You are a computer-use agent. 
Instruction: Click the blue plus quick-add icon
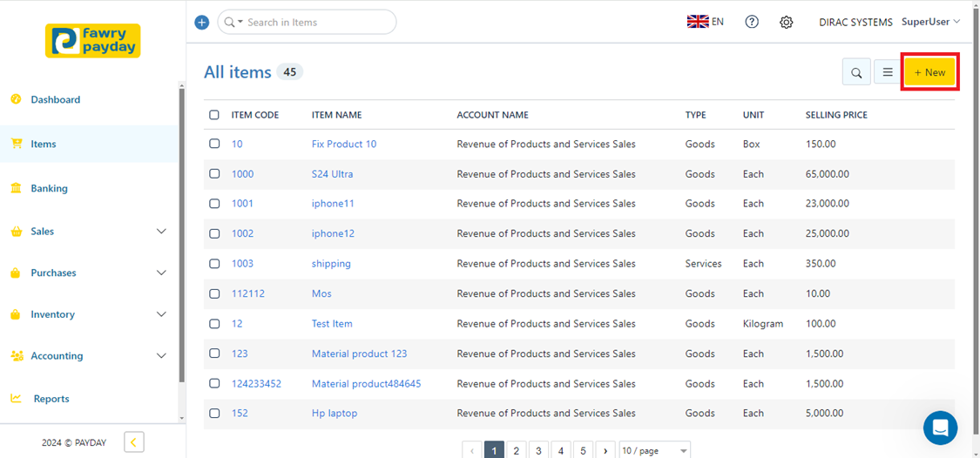pos(202,23)
